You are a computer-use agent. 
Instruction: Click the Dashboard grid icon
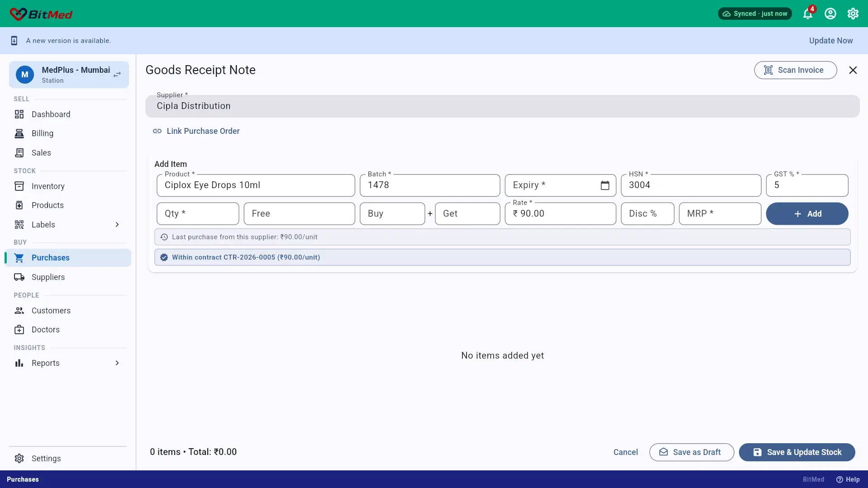click(19, 114)
